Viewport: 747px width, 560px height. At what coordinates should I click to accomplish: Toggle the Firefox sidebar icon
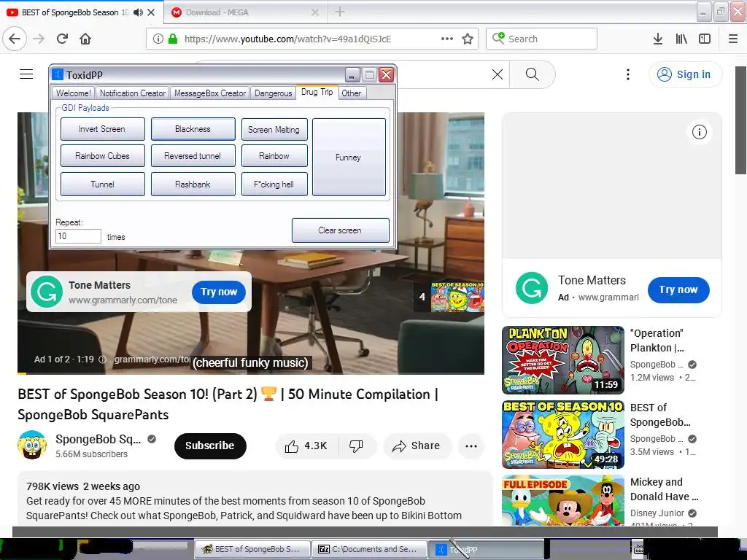pos(705,39)
